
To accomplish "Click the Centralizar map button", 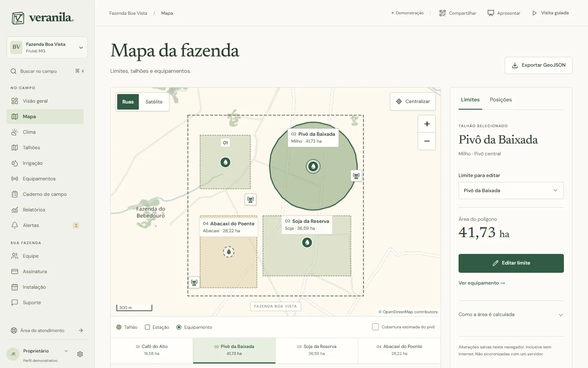I will click(413, 101).
